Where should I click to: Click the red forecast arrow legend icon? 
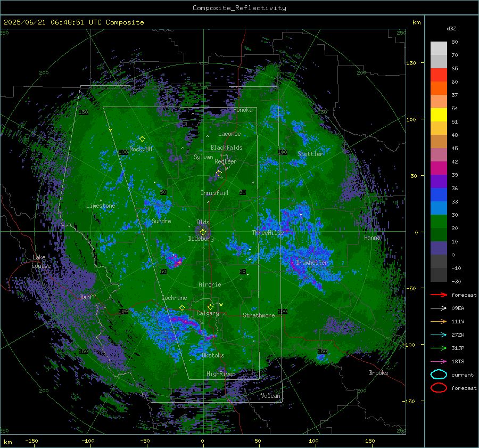[439, 295]
